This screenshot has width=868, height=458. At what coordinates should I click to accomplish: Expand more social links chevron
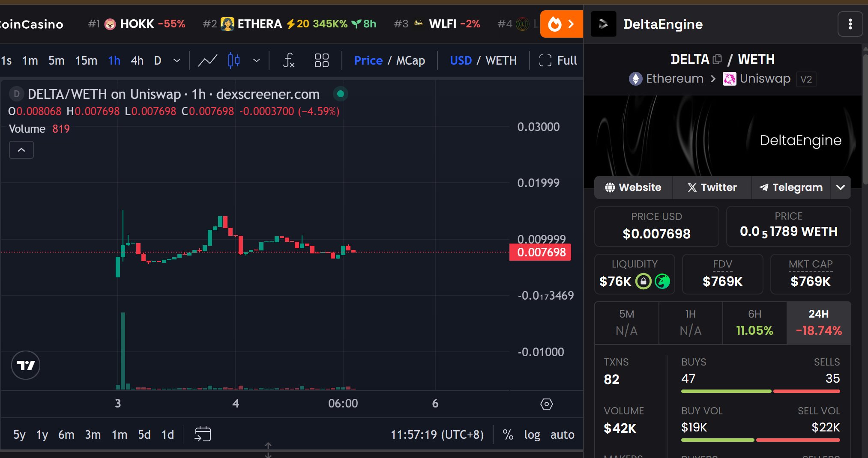(841, 187)
